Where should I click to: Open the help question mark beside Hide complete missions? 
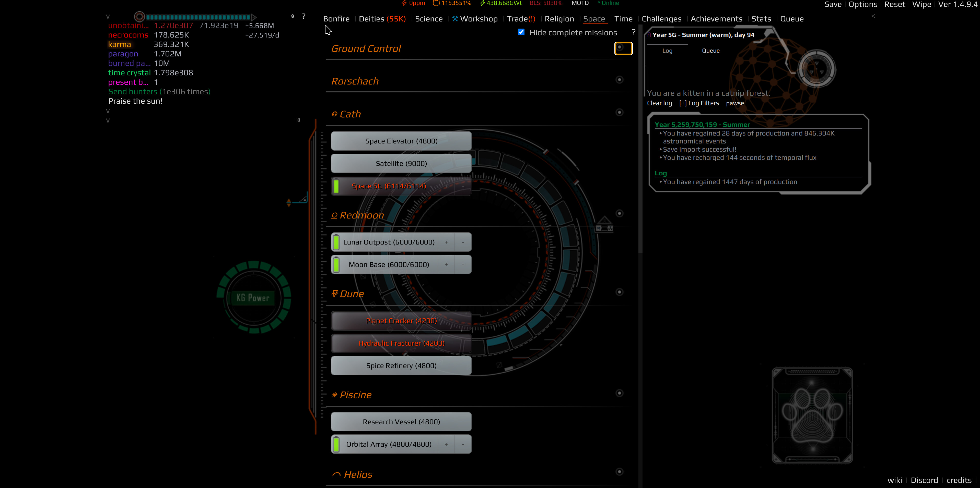(x=633, y=32)
